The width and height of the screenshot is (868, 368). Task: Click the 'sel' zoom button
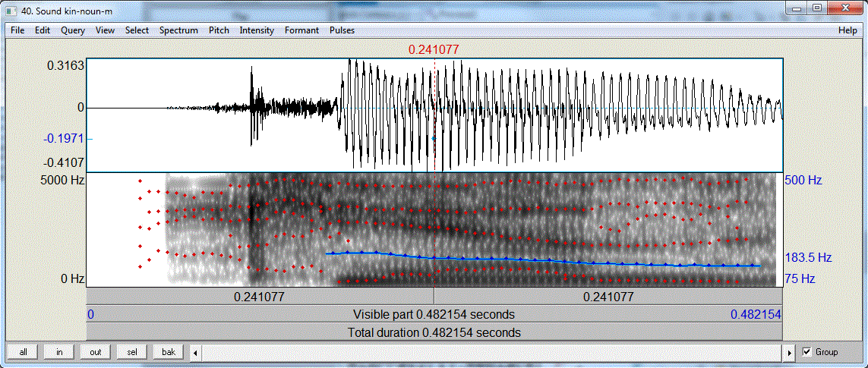click(131, 352)
